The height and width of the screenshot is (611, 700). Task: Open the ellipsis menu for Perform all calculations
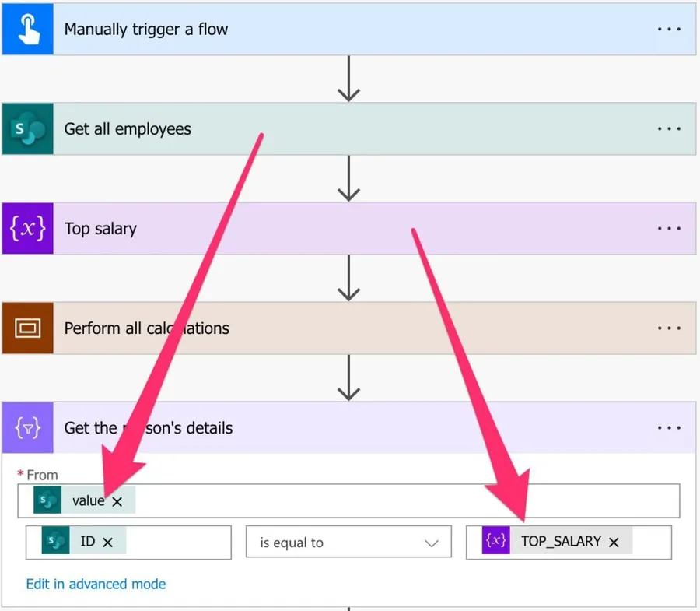tap(668, 328)
